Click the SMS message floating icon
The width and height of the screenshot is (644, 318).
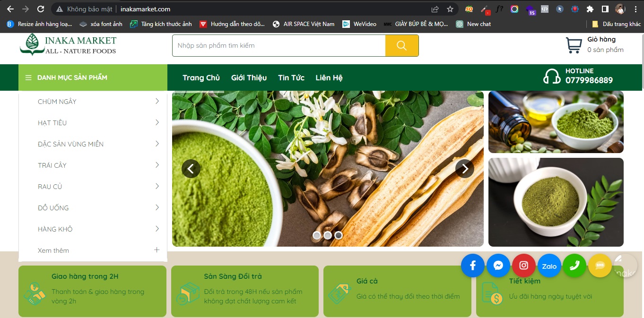(x=600, y=266)
